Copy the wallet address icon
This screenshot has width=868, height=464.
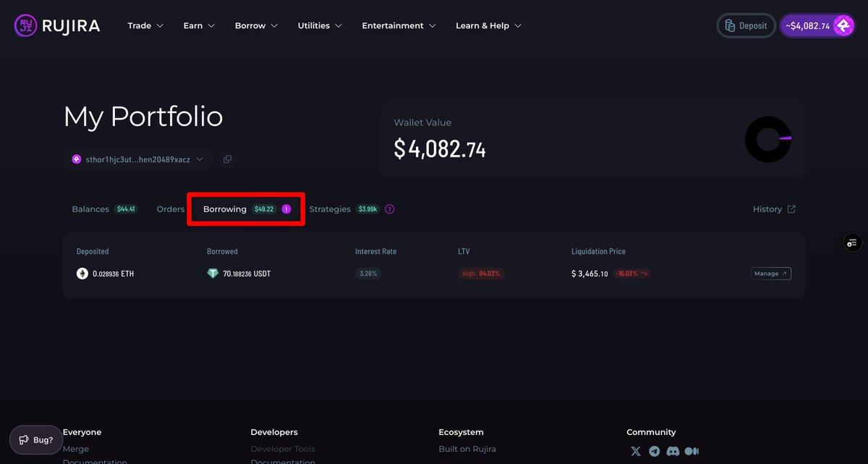click(227, 159)
